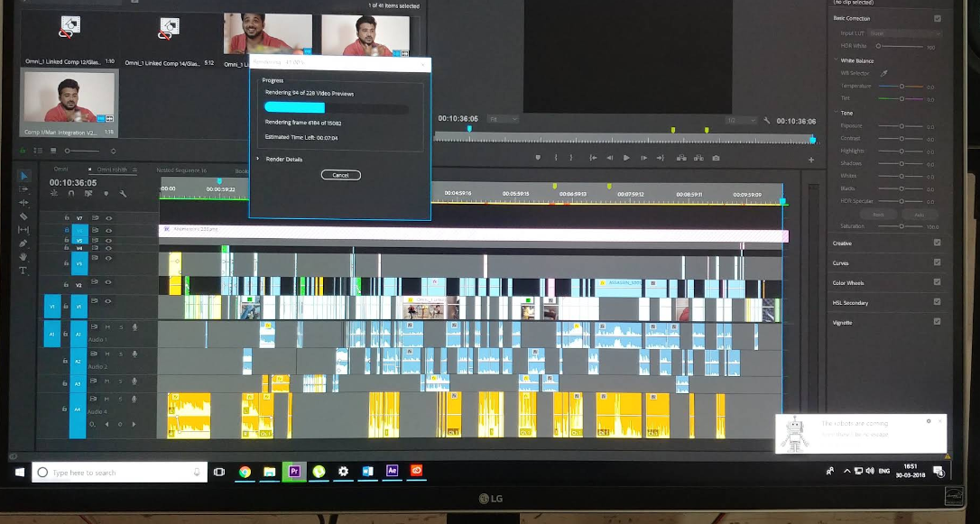Toggle visibility of video track V2
The height and width of the screenshot is (524, 980).
[x=109, y=282]
